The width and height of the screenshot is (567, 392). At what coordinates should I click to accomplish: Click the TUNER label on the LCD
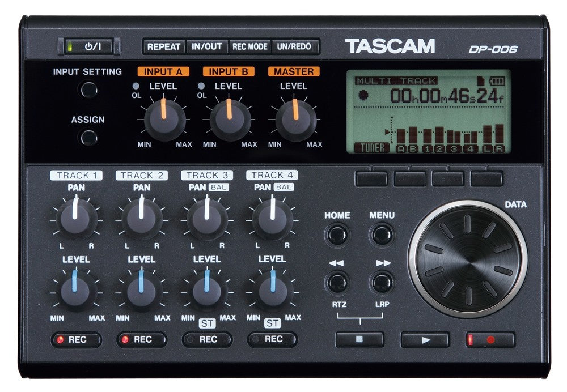(372, 148)
